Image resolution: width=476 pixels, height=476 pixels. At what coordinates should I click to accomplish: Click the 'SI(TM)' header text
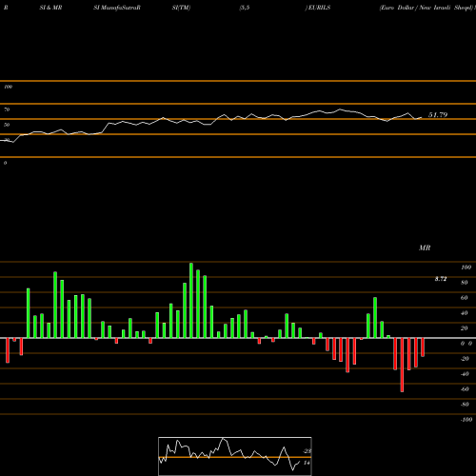(181, 8)
